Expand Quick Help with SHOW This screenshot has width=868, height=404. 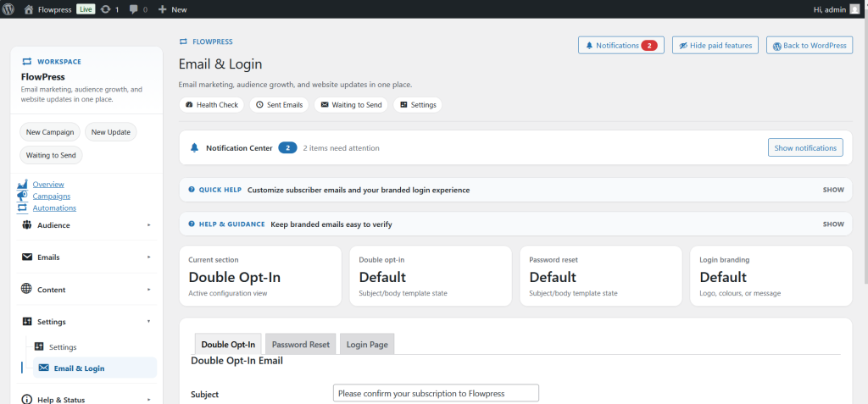pyautogui.click(x=833, y=190)
